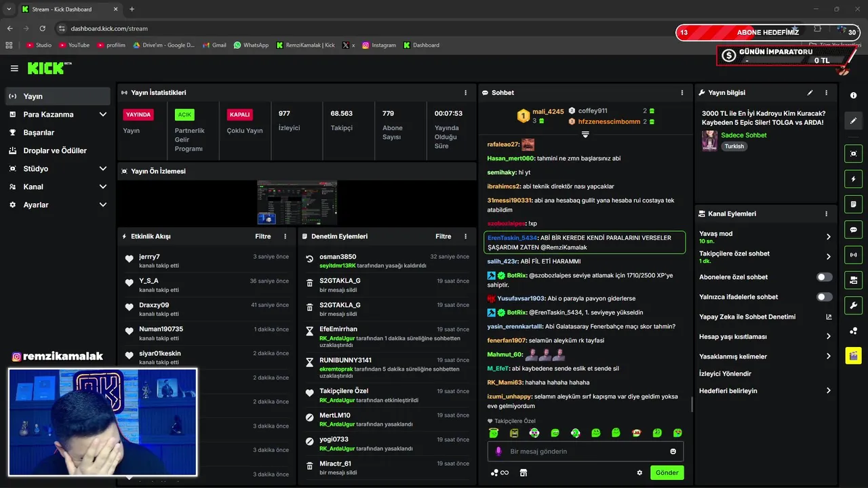
Task: Click the wrench icon in right sidebar
Action: tap(853, 305)
